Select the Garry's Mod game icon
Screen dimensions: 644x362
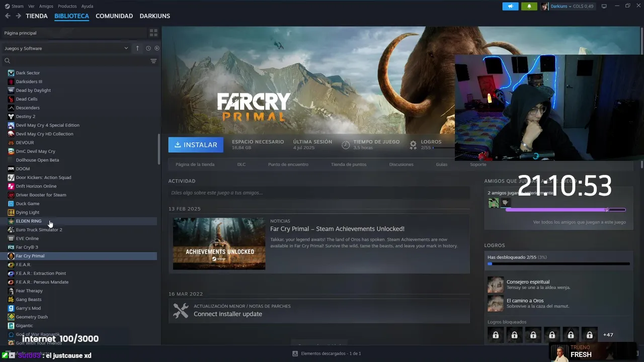point(11,308)
